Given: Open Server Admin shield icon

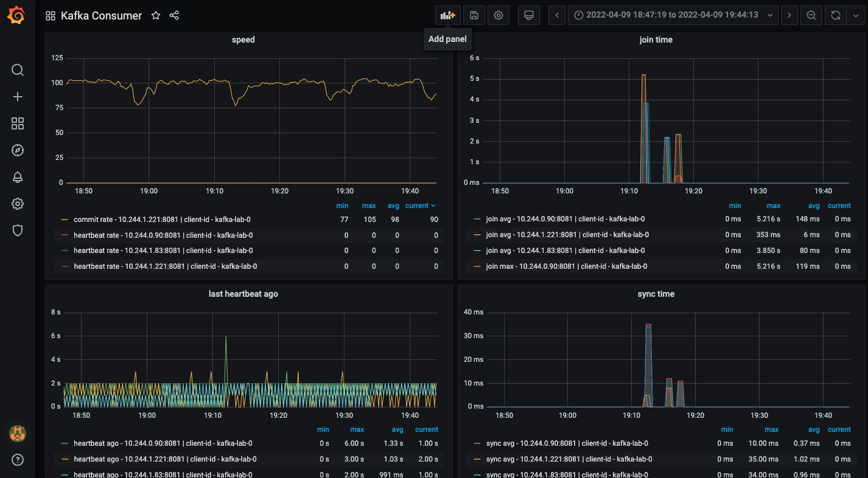Looking at the screenshot, I should click(x=18, y=230).
